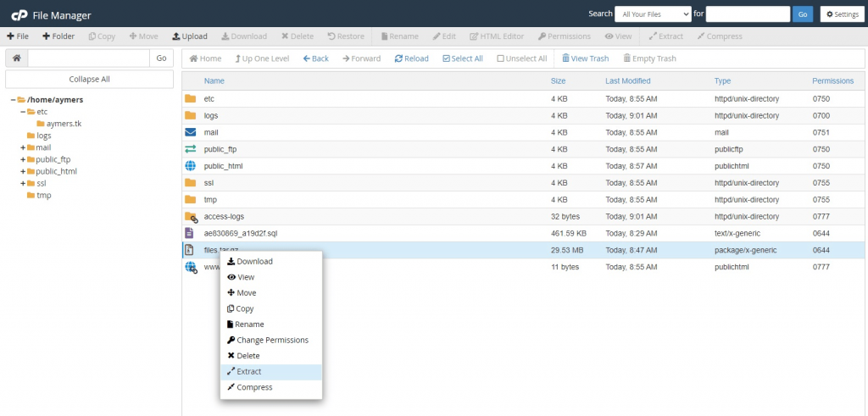Click the mail envelope icon in file list
This screenshot has height=416, width=868.
pyautogui.click(x=190, y=132)
